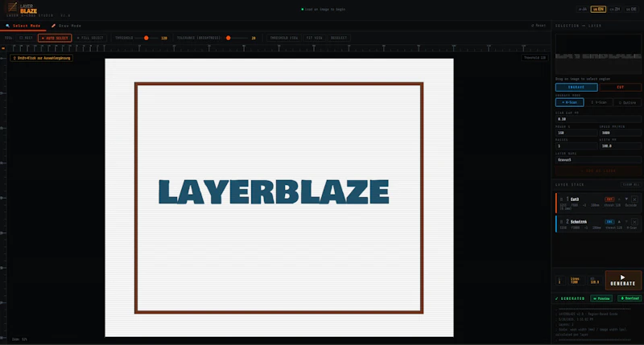
Task: Switch language to JA
Action: 582,9
